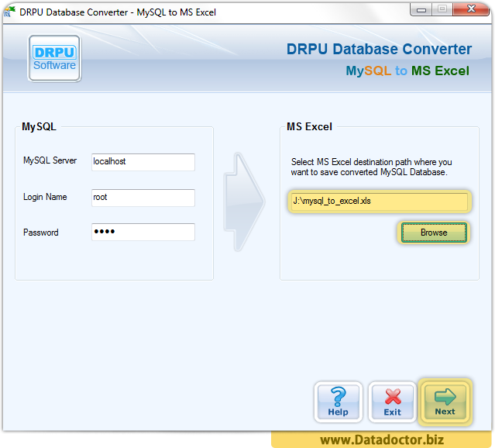Viewport: 495px width, 448px height.
Task: Click 'Select MS Excel destination path' instruction text
Action: [x=371, y=167]
